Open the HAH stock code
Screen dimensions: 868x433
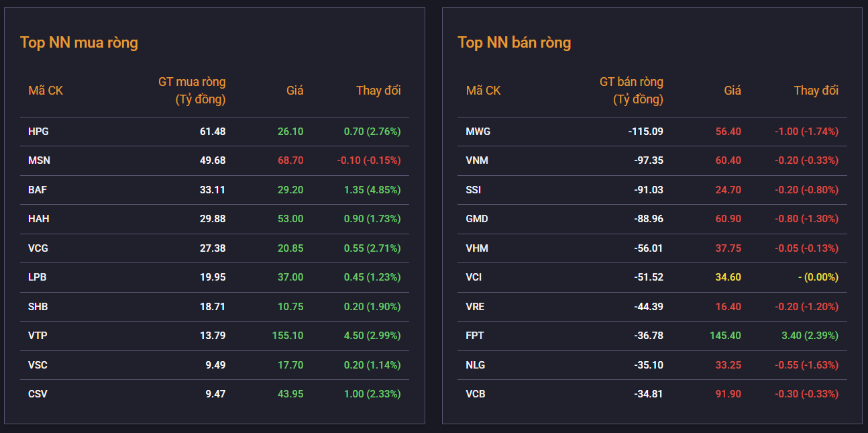coord(38,219)
